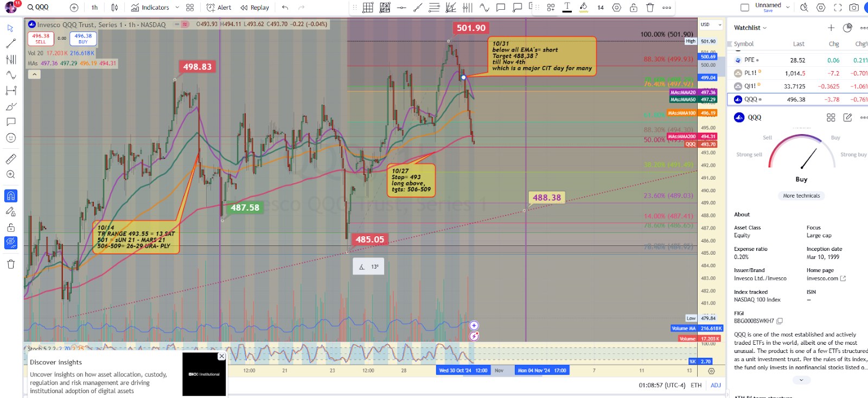Copy the FIGI code BBG000BSWKH7

pos(780,321)
